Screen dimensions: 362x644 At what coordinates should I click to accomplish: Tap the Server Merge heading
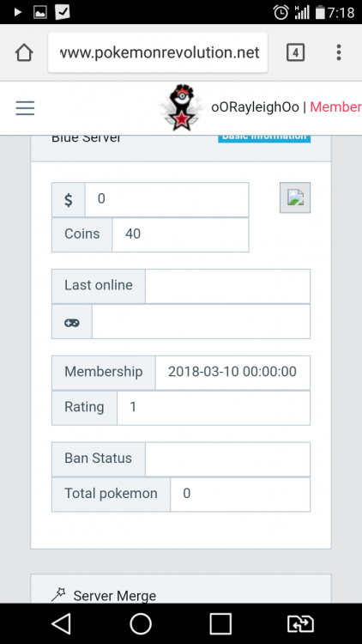pos(114,596)
